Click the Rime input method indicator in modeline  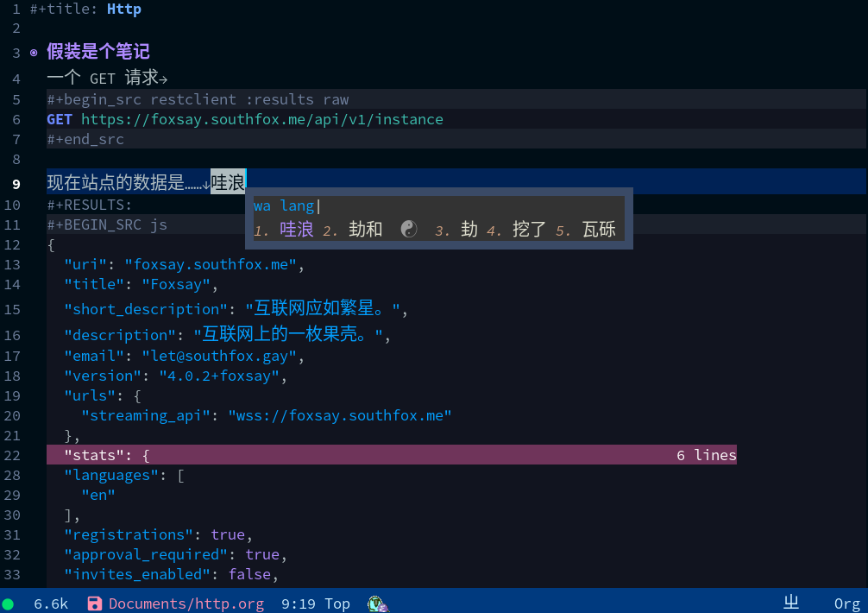coord(790,603)
